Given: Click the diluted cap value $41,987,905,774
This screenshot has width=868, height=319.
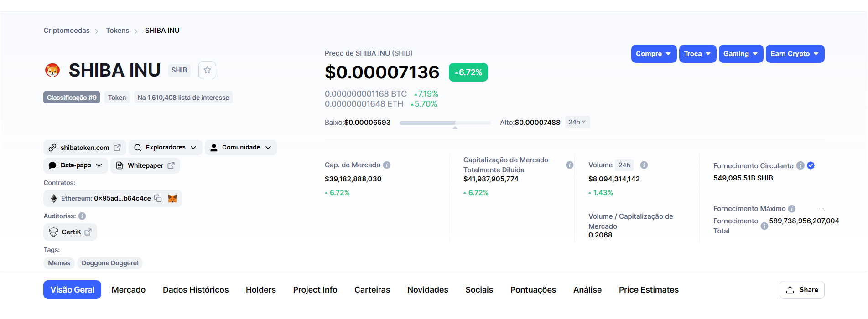Looking at the screenshot, I should coord(491,179).
